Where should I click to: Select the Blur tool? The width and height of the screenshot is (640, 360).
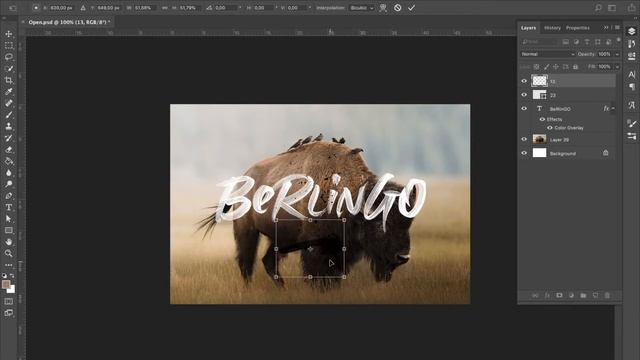(9, 173)
